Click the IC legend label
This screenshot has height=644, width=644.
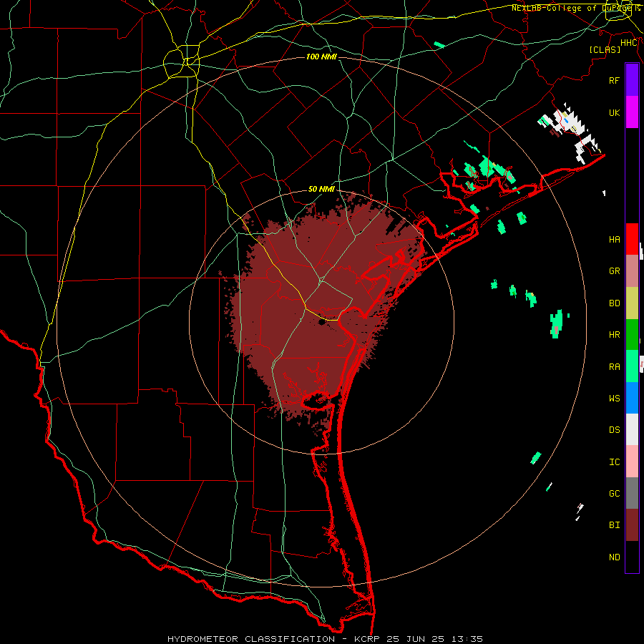click(x=614, y=462)
